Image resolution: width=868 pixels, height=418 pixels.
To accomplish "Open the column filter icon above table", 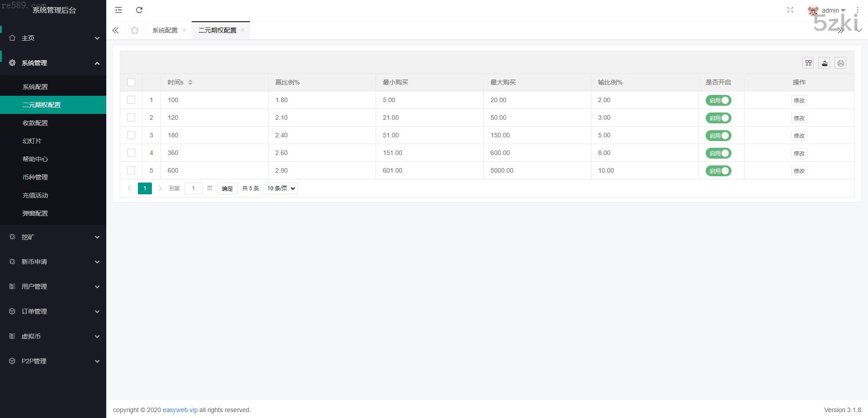I will pyautogui.click(x=808, y=63).
